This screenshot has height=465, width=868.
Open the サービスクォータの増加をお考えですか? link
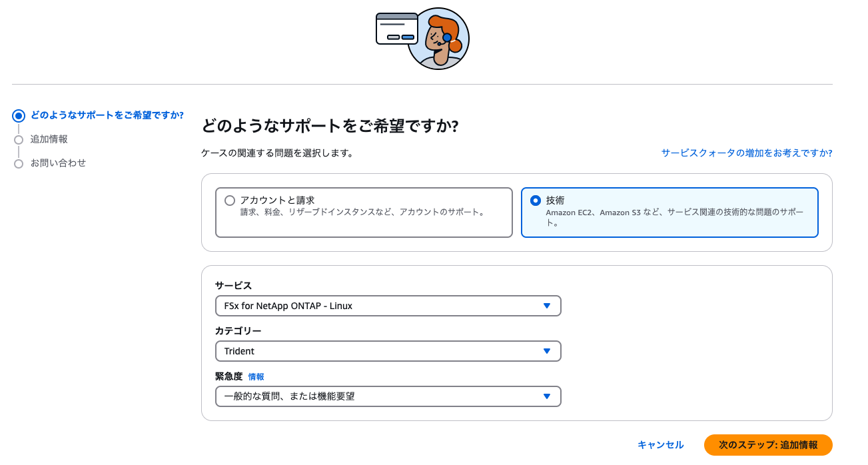[x=747, y=153]
